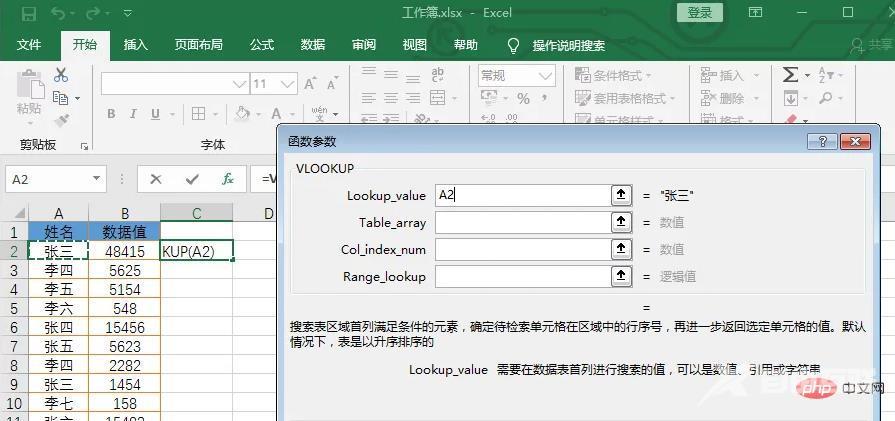This screenshot has width=895, height=421.
Task: Open the 公式 ribbon tab
Action: [x=262, y=45]
